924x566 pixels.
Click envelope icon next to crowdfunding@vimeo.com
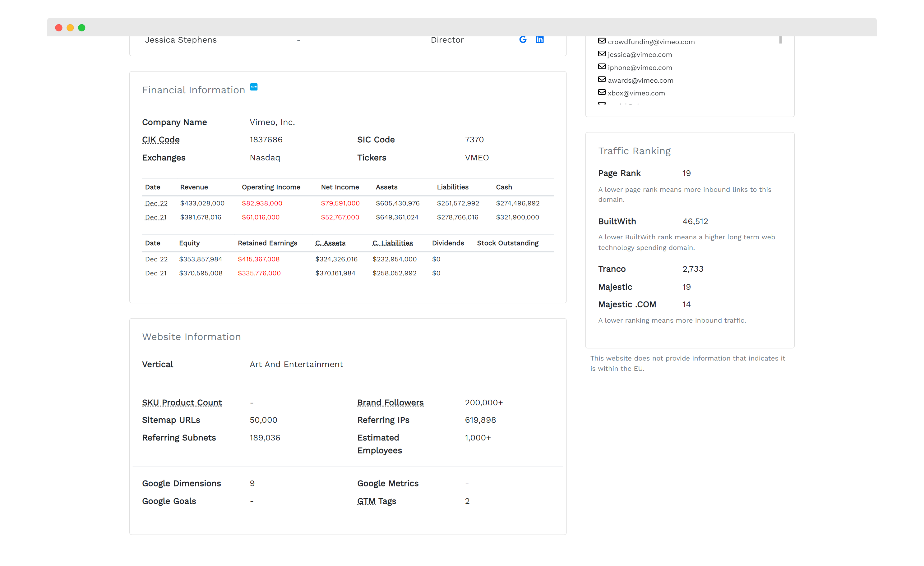pyautogui.click(x=602, y=41)
